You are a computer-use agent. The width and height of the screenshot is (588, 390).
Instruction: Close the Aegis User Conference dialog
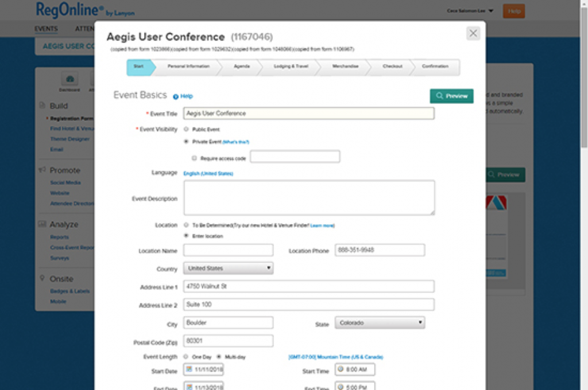(x=473, y=33)
